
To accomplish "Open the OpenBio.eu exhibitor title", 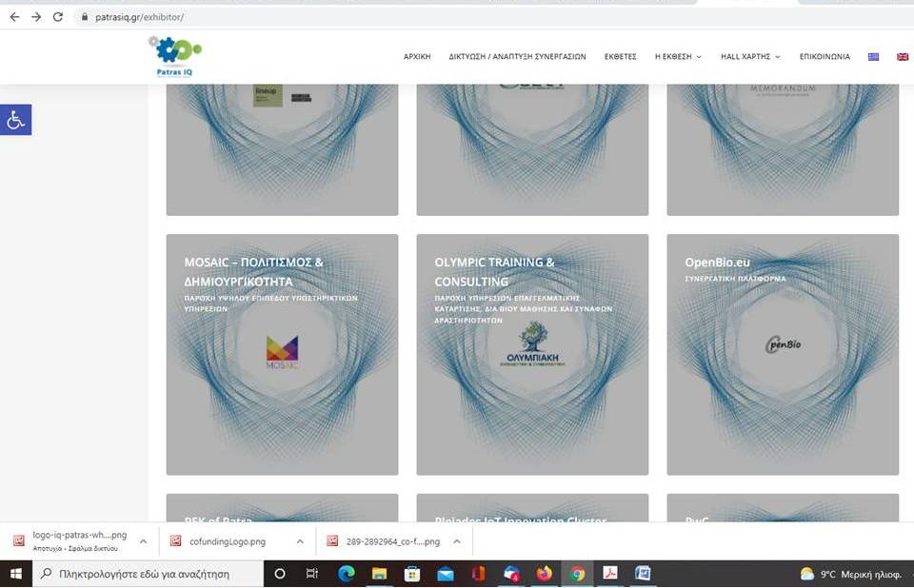I will coord(718,263).
